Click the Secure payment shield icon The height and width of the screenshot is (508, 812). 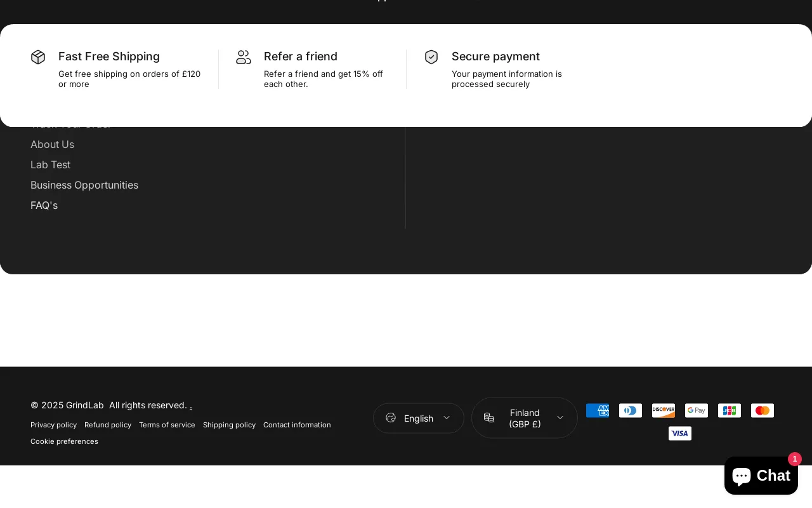[431, 57]
